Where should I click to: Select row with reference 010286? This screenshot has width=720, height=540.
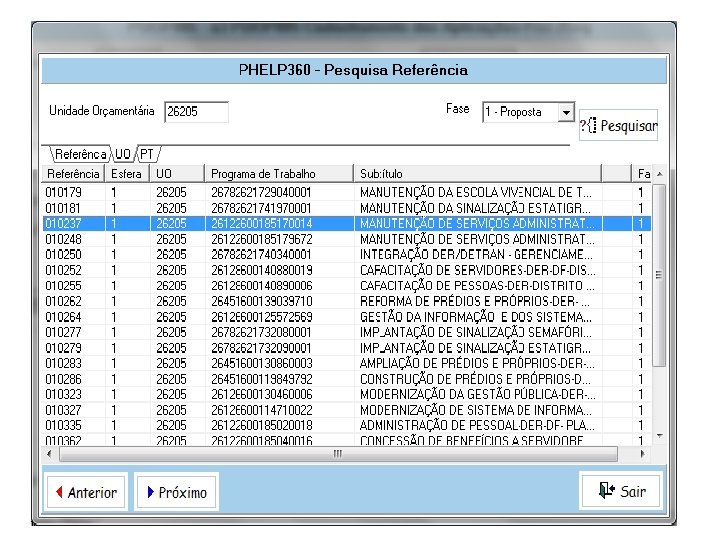347,379
